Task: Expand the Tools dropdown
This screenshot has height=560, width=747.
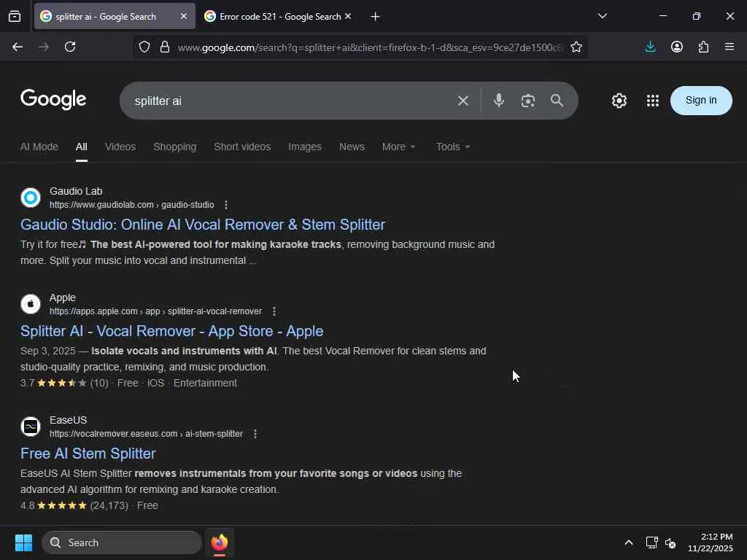Action: pos(452,147)
